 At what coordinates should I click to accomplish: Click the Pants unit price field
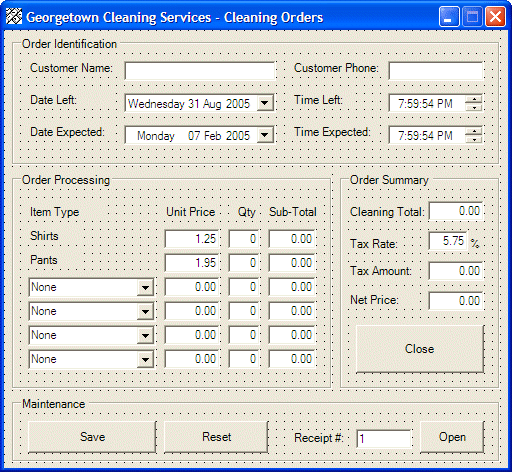[x=192, y=263]
